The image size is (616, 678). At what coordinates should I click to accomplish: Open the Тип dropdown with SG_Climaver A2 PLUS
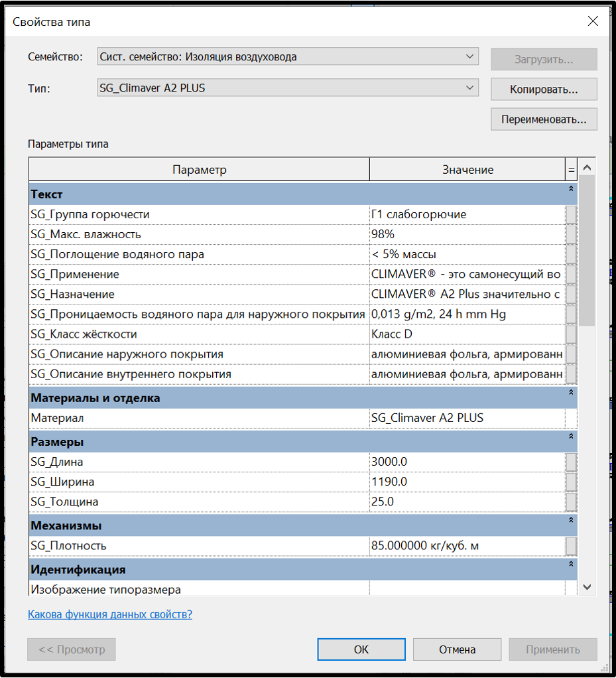(x=288, y=88)
